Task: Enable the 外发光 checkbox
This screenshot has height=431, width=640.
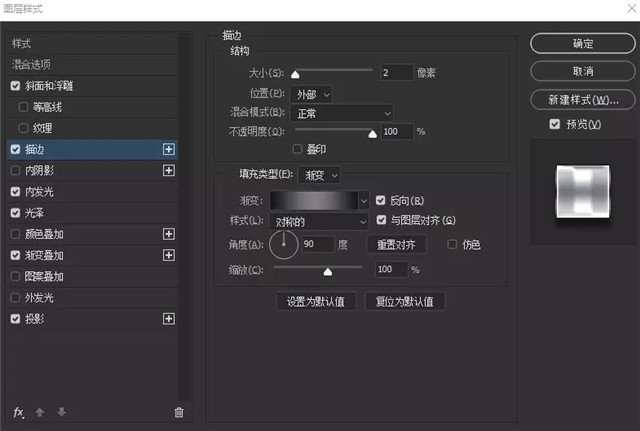Action: (16, 298)
